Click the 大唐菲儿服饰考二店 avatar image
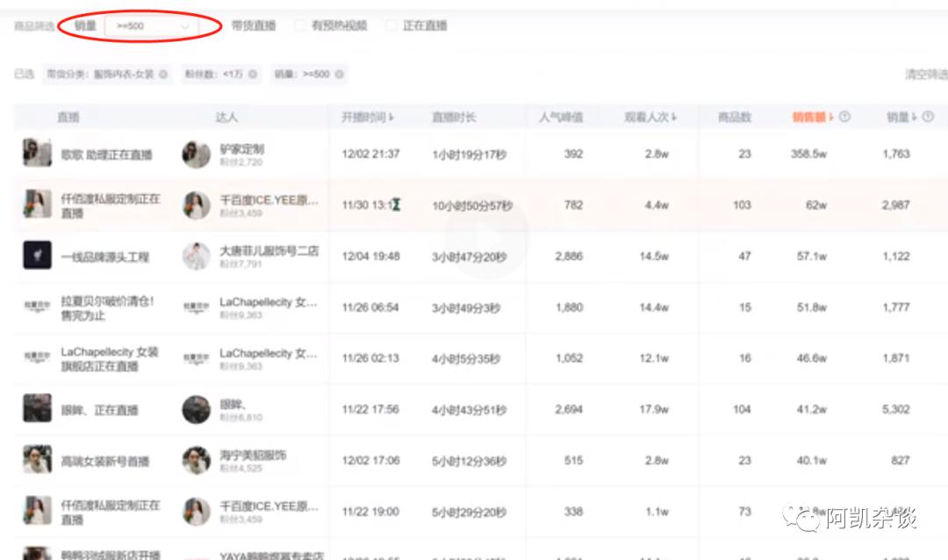Image resolution: width=948 pixels, height=560 pixels. (x=195, y=255)
